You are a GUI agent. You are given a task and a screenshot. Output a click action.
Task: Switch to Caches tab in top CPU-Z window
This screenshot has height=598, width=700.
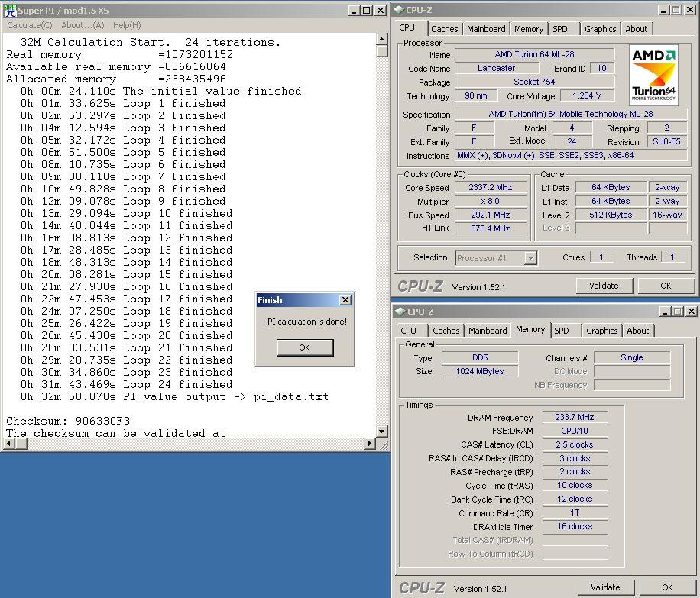[444, 29]
